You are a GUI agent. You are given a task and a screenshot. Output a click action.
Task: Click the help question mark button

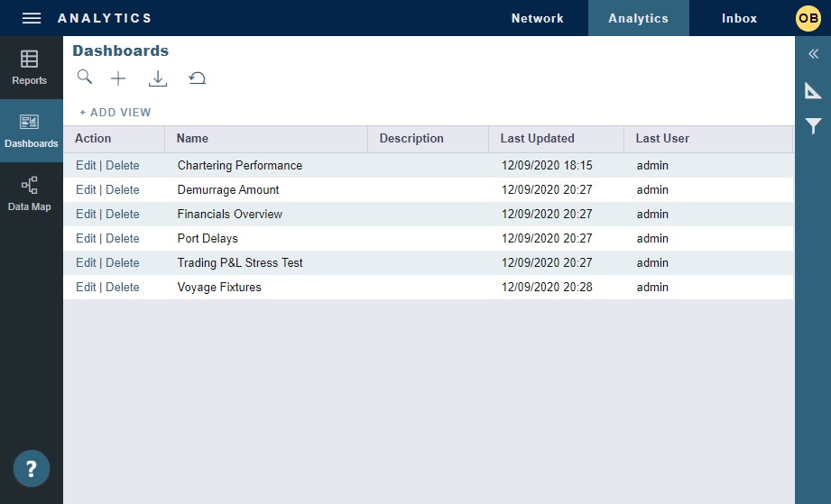[x=32, y=469]
